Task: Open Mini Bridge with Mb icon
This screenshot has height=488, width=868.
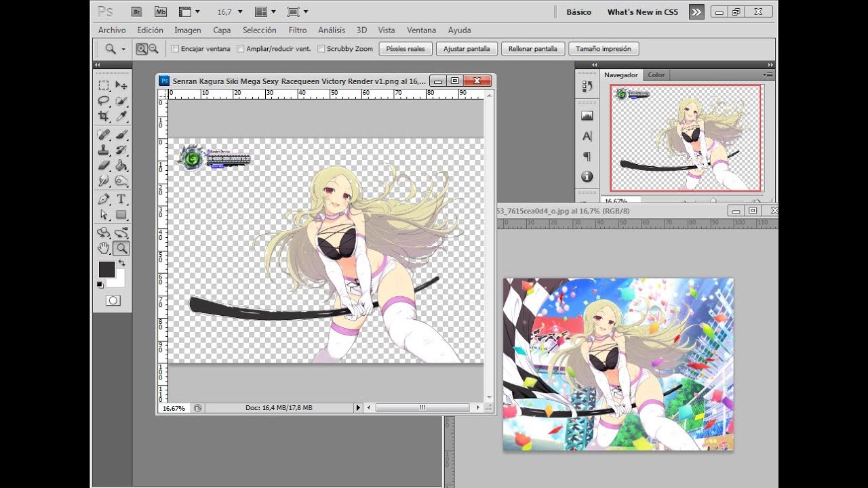Action: pyautogui.click(x=160, y=12)
